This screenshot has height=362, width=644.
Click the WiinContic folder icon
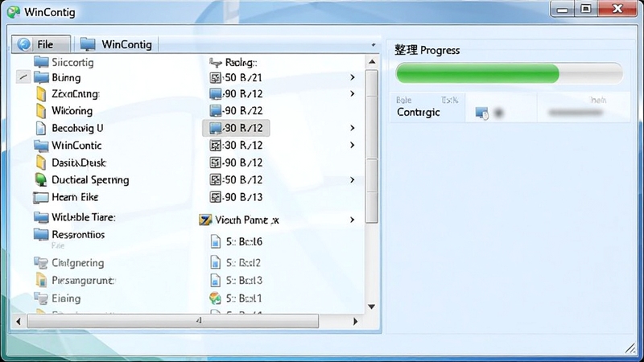click(41, 146)
